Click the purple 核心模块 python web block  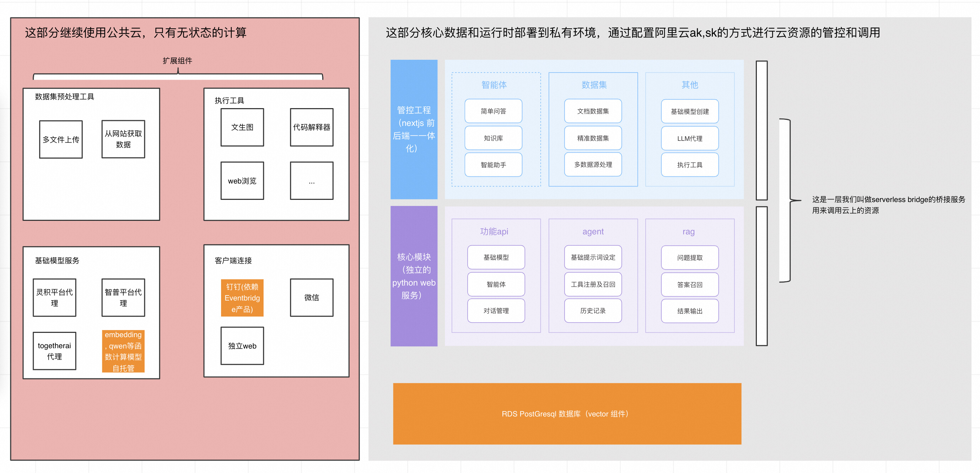[x=414, y=276]
